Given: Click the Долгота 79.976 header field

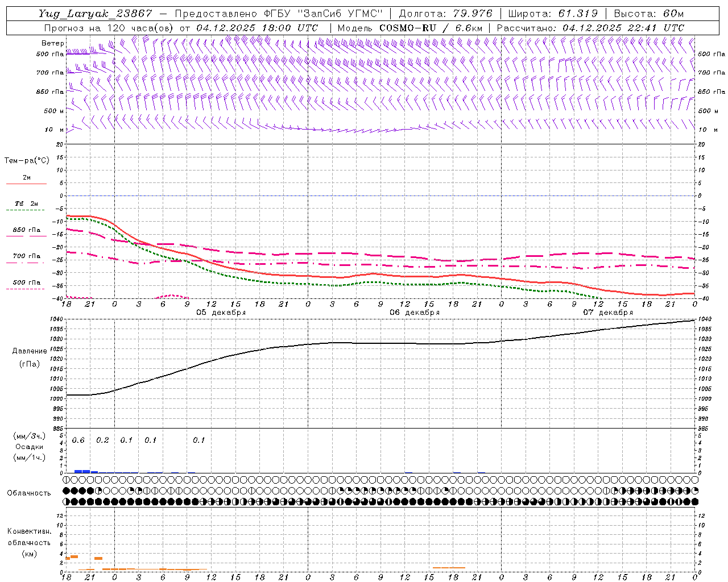Looking at the screenshot, I should pyautogui.click(x=445, y=14).
